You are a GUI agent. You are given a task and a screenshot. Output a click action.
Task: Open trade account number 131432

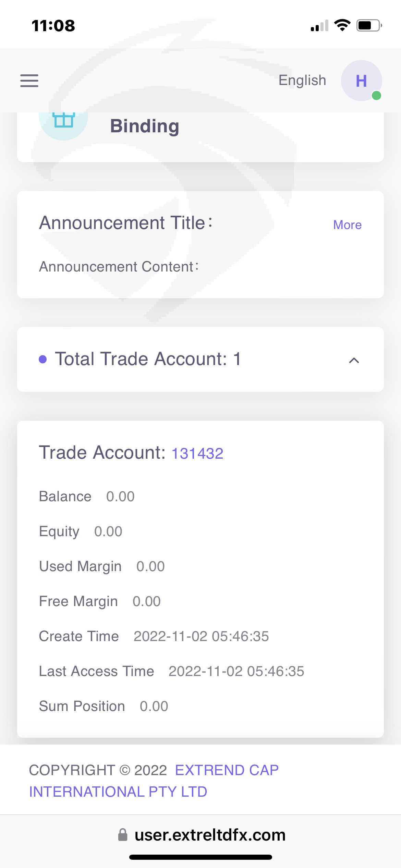click(x=197, y=454)
